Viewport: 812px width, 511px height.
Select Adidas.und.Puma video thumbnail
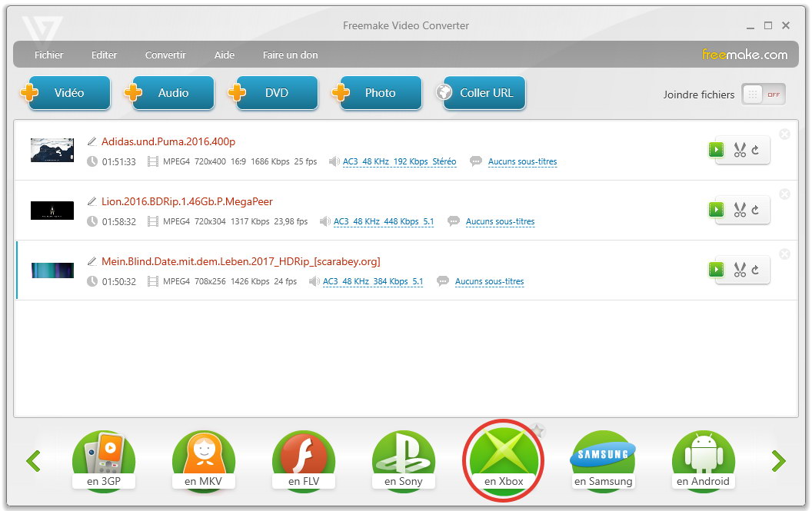(52, 150)
